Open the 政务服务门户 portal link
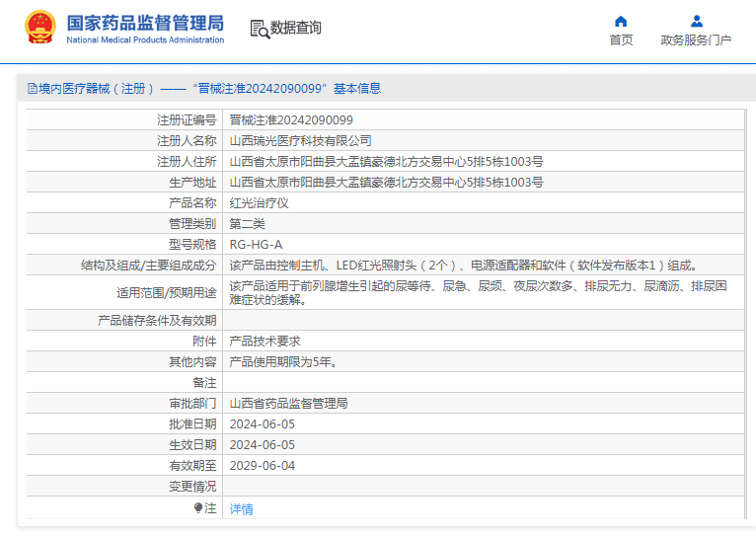Viewport: 756px width, 537px height. pyautogui.click(x=696, y=40)
